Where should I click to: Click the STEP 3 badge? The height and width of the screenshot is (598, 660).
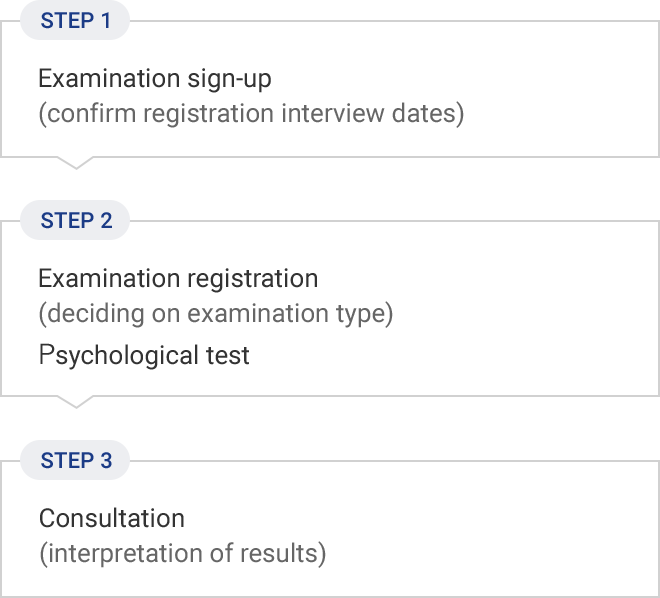75,460
